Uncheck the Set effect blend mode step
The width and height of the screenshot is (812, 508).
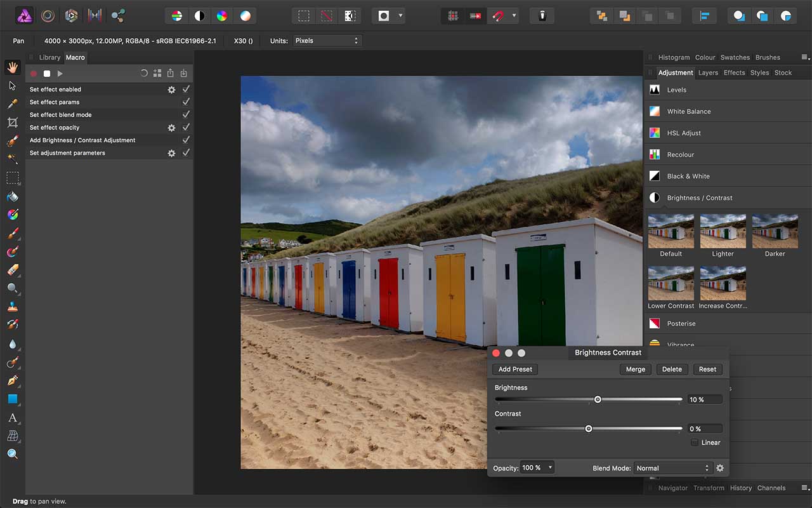tap(186, 115)
